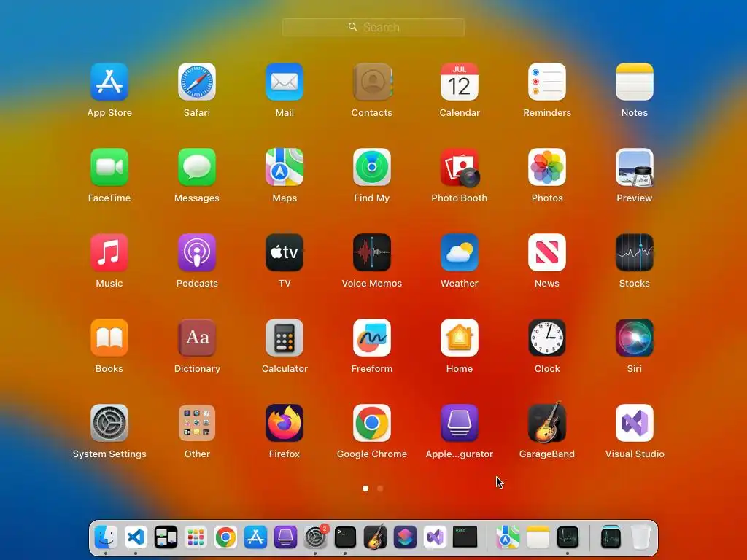The width and height of the screenshot is (747, 560).
Task: Open the Home app
Action: (x=460, y=338)
